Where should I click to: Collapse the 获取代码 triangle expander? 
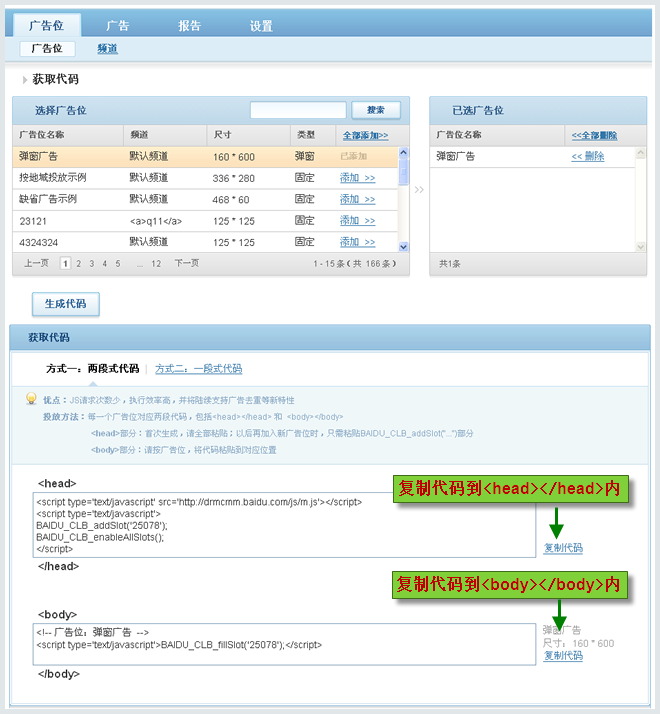[25, 80]
